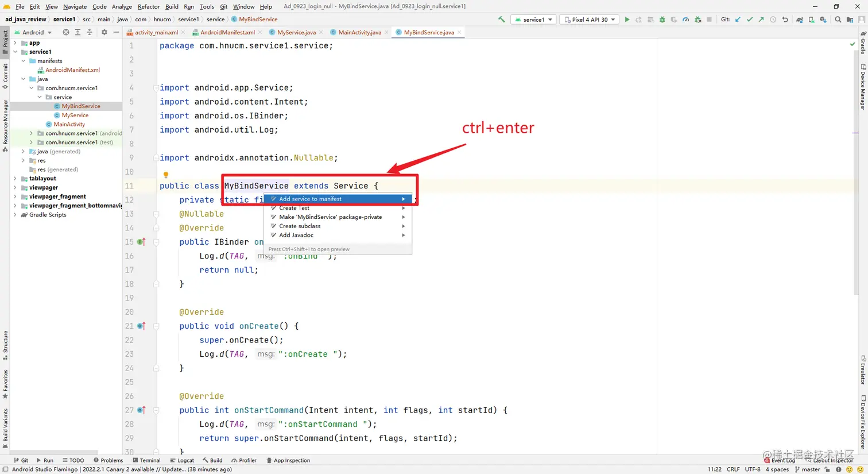The height and width of the screenshot is (474, 868).
Task: Open SDK Manager cube icon
Action: [x=823, y=20]
